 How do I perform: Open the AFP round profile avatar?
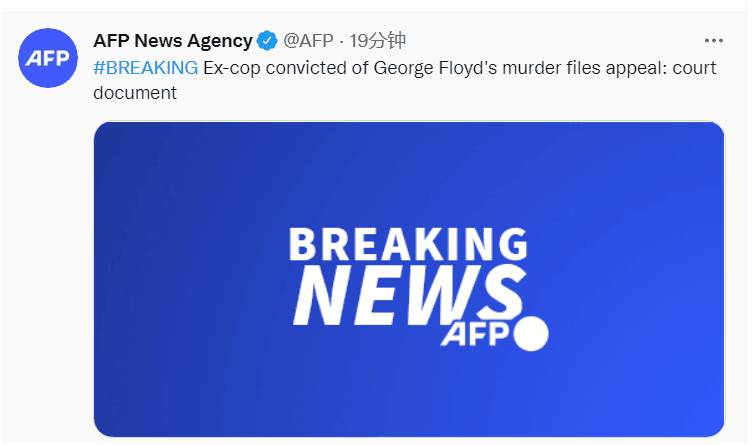[x=48, y=58]
